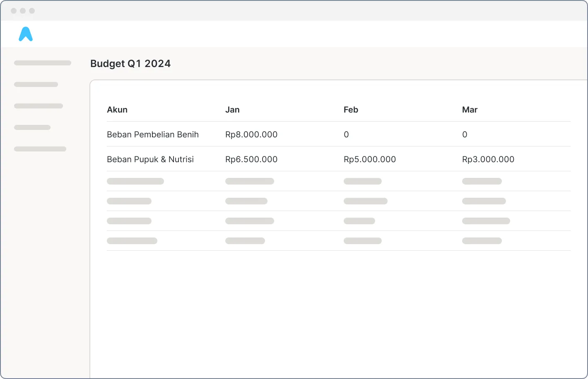Image resolution: width=588 pixels, height=379 pixels.
Task: Select the second sidebar placeholder item
Action: pyautogui.click(x=36, y=84)
